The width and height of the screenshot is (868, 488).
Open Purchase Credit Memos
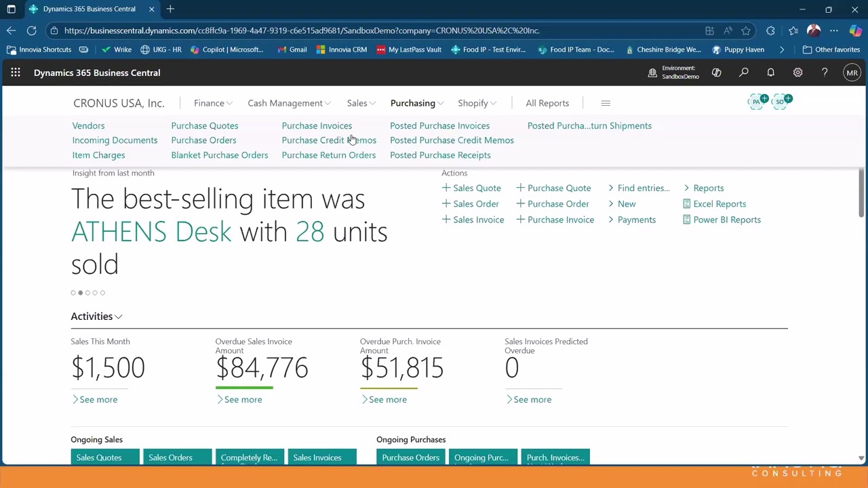click(x=329, y=140)
